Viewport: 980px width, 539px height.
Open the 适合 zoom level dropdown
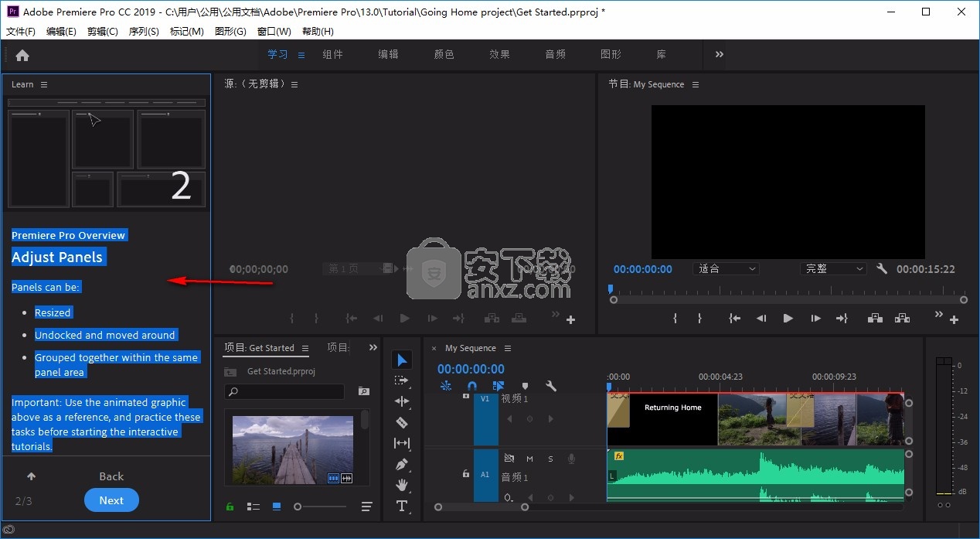click(726, 268)
